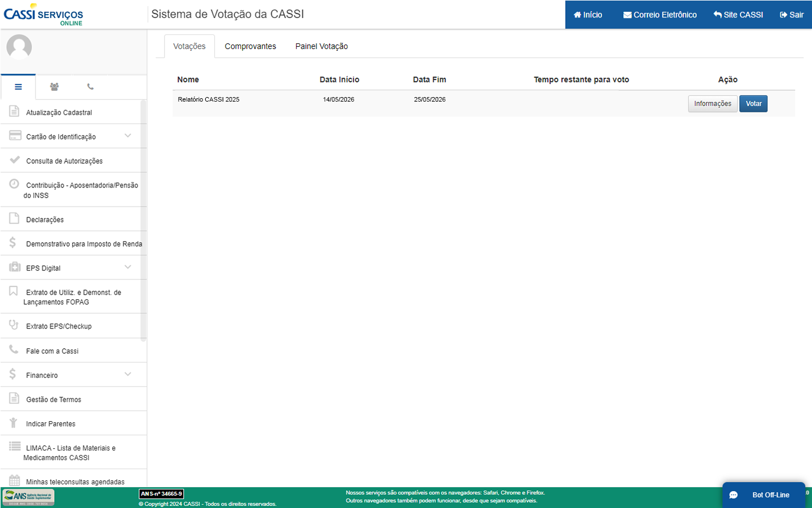The width and height of the screenshot is (812, 508).
Task: Expand the EPS Digital submenu chevron
Action: (x=128, y=267)
